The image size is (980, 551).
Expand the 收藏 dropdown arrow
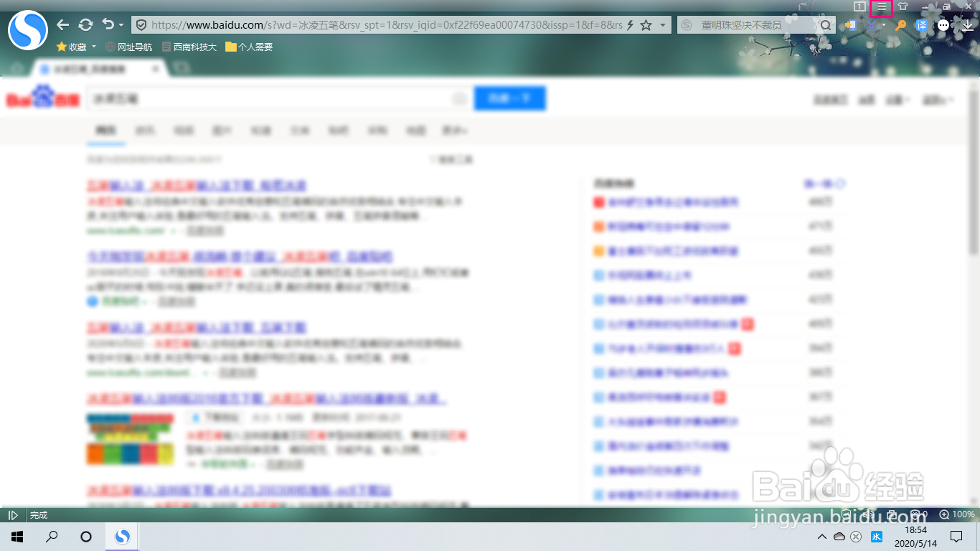94,47
